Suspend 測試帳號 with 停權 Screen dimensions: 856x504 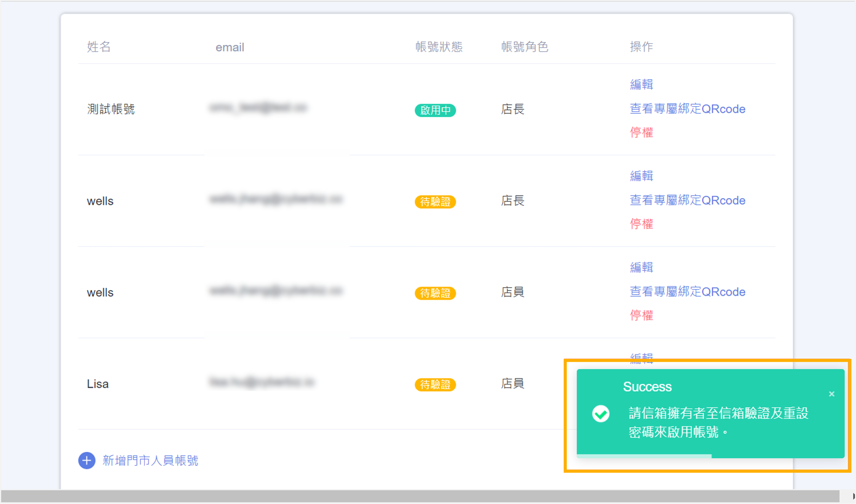pos(641,132)
